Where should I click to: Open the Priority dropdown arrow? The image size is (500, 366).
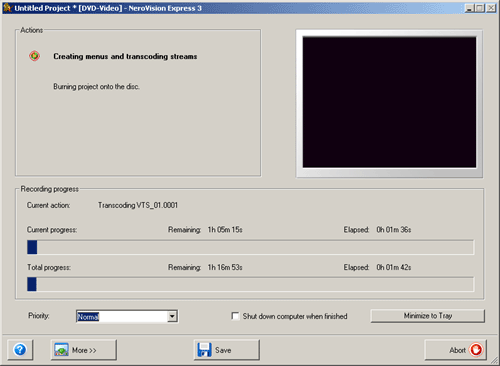(172, 316)
